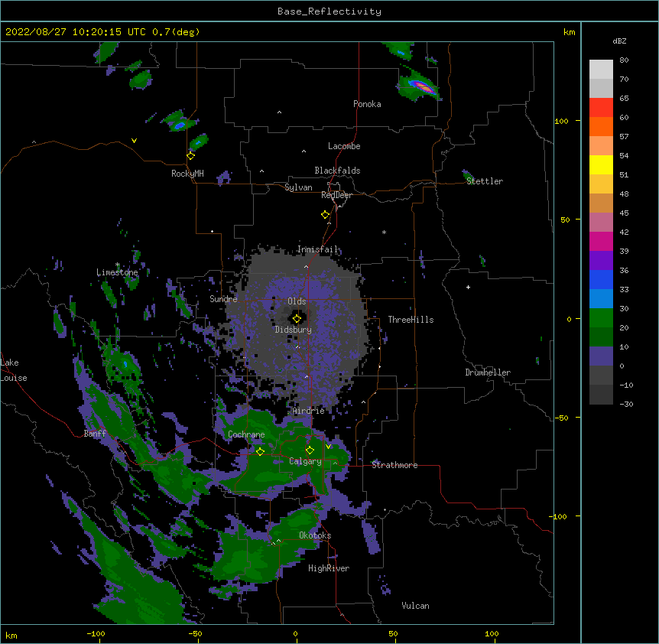The width and height of the screenshot is (659, 644).
Task: Select the purple 36-39 dBZ legend swatch
Action: tap(601, 261)
